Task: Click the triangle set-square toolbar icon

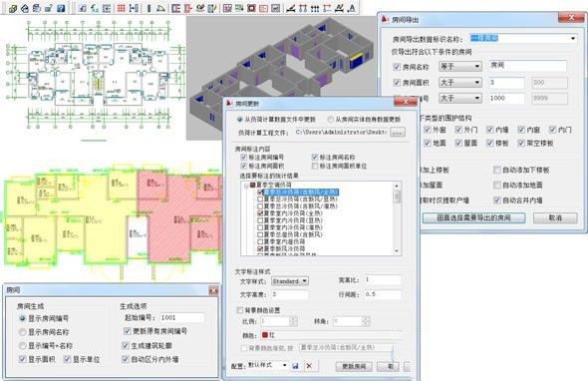Action: pos(160,8)
